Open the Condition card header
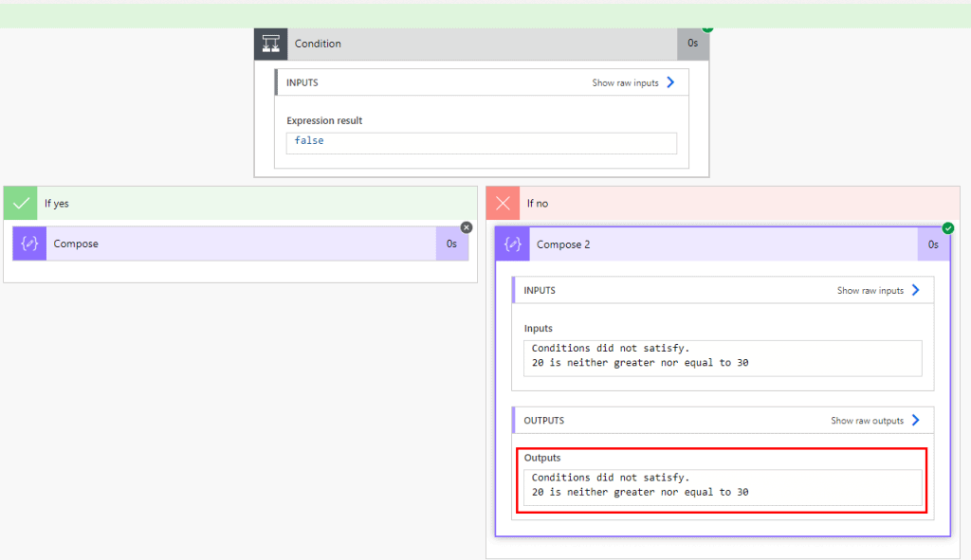The height and width of the screenshot is (560, 971). (482, 44)
